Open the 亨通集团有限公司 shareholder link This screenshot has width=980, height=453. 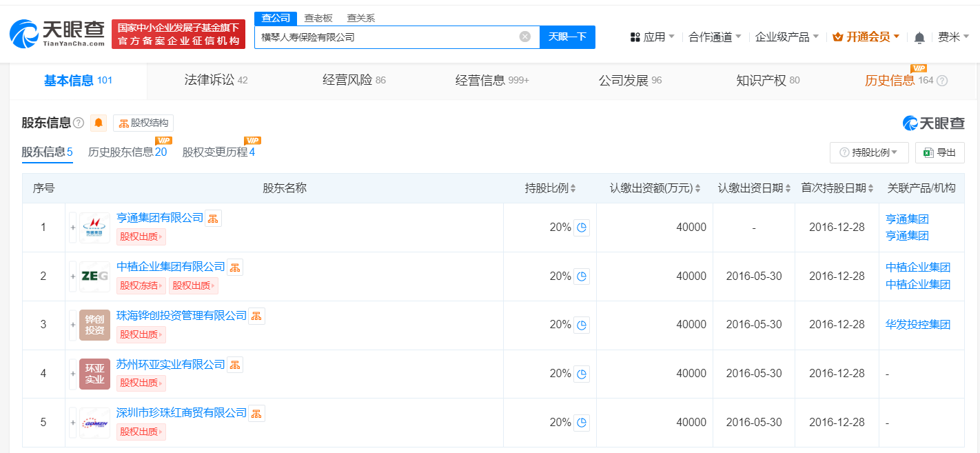(161, 217)
